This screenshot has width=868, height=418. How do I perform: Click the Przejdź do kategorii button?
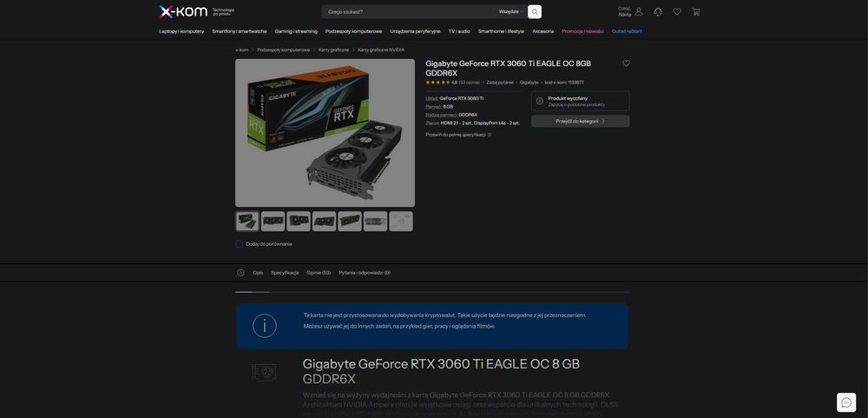click(x=580, y=121)
